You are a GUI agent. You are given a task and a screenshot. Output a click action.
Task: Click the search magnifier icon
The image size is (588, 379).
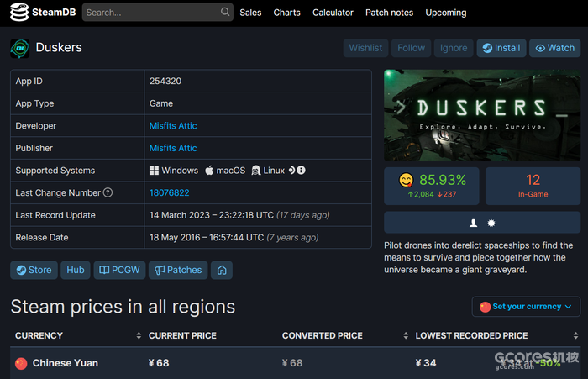click(x=225, y=13)
